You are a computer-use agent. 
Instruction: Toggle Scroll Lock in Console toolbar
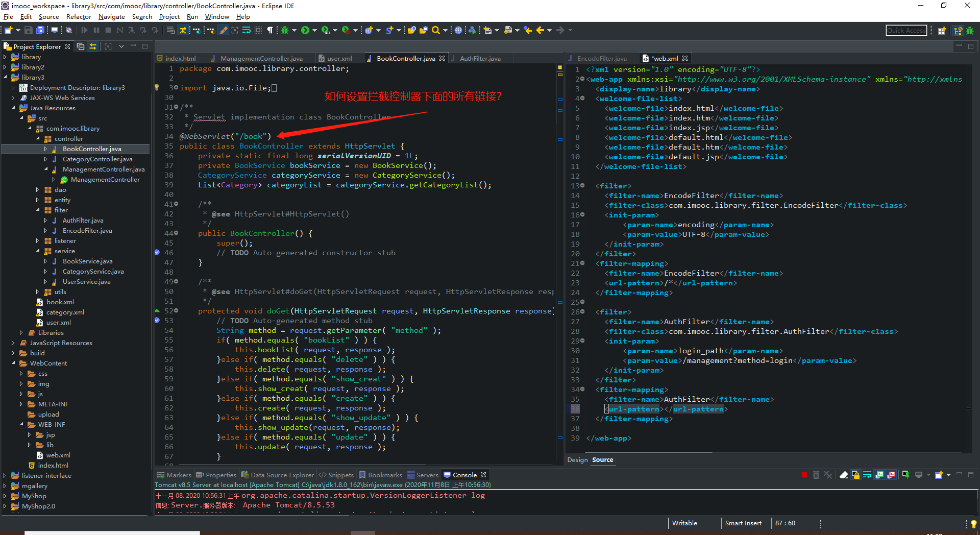tap(855, 475)
